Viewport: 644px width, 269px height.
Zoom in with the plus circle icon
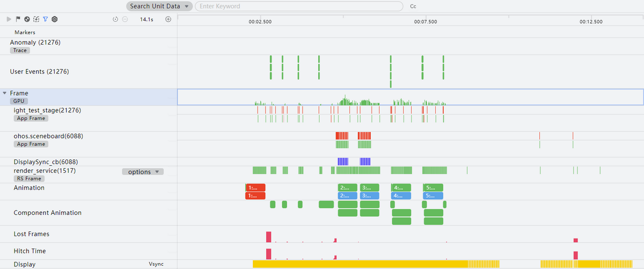[168, 19]
